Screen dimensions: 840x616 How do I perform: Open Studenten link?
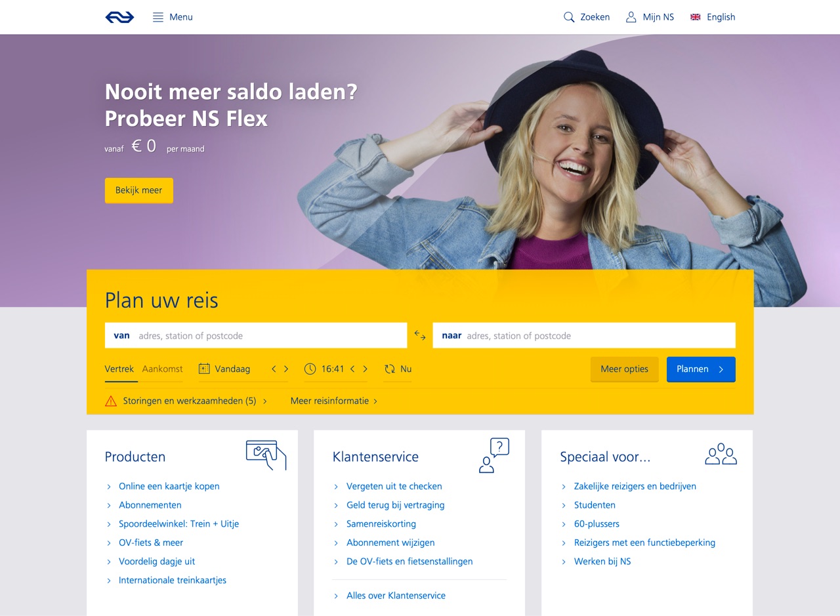click(x=595, y=505)
